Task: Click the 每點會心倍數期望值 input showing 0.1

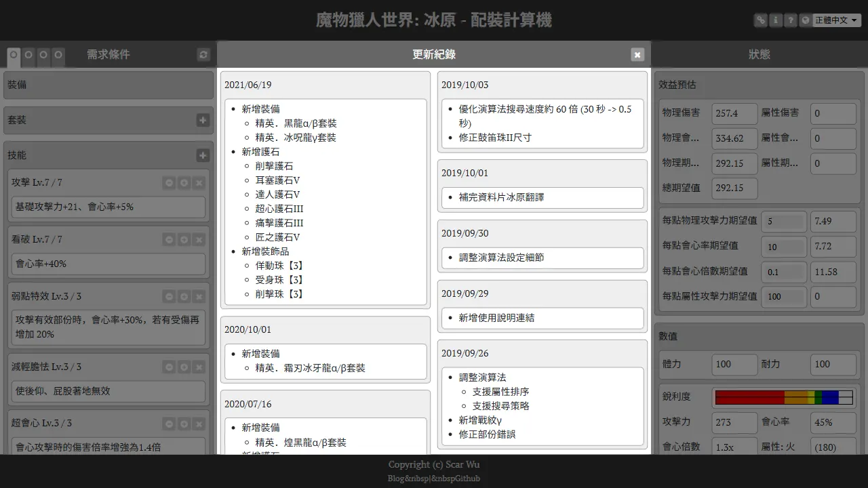Action: 784,272
